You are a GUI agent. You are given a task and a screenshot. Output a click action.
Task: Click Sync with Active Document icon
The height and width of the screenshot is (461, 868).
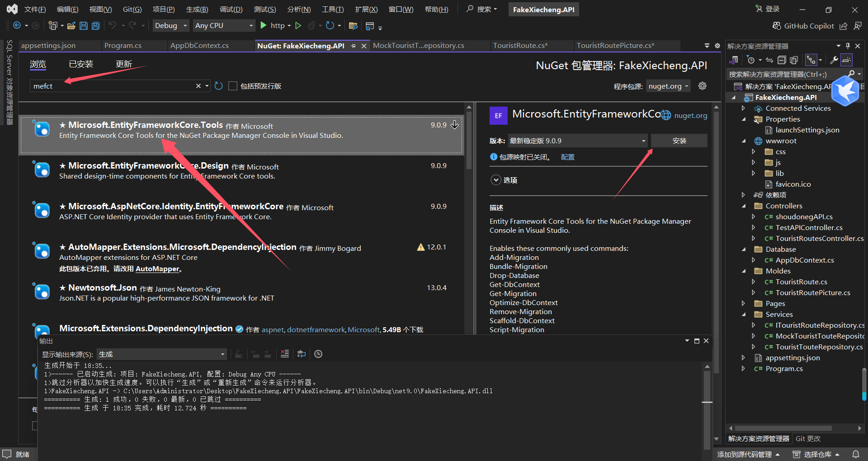coord(769,60)
